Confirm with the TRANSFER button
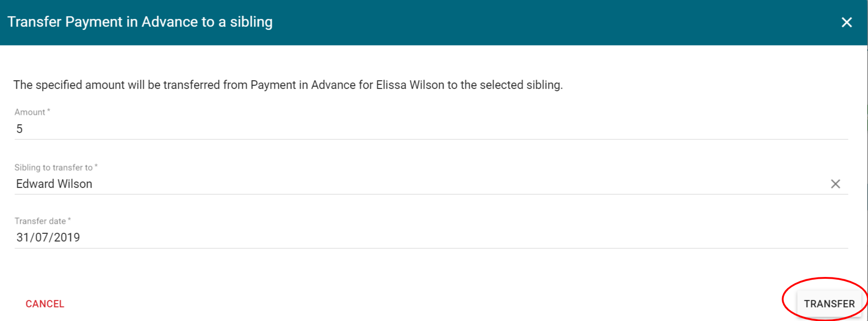Image resolution: width=868 pixels, height=321 pixels. pos(829,304)
